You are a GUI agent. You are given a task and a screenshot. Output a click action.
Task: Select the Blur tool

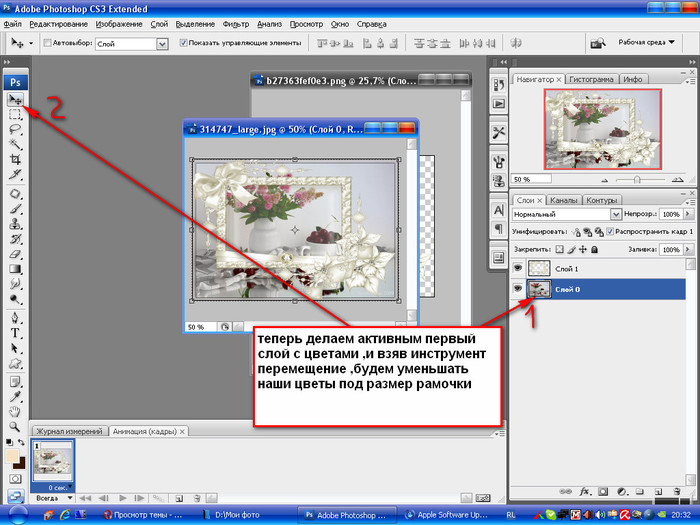(15, 284)
